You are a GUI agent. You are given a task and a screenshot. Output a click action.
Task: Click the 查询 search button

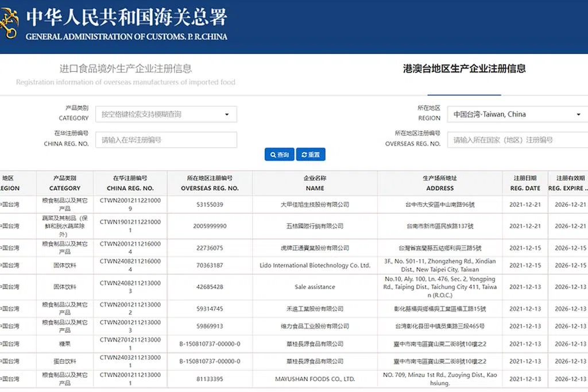tap(279, 155)
